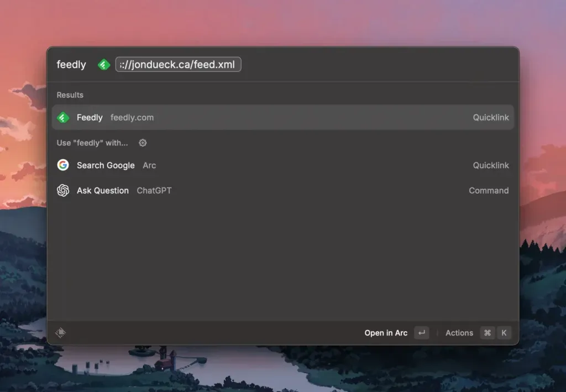The height and width of the screenshot is (392, 566).
Task: Click the "feedly.com" subtitle text
Action: [132, 118]
